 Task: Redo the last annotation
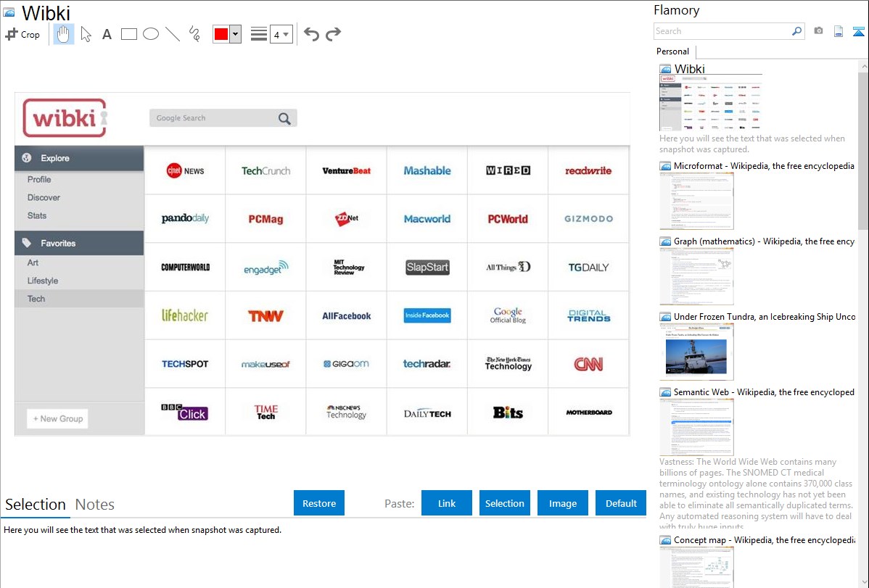(333, 34)
